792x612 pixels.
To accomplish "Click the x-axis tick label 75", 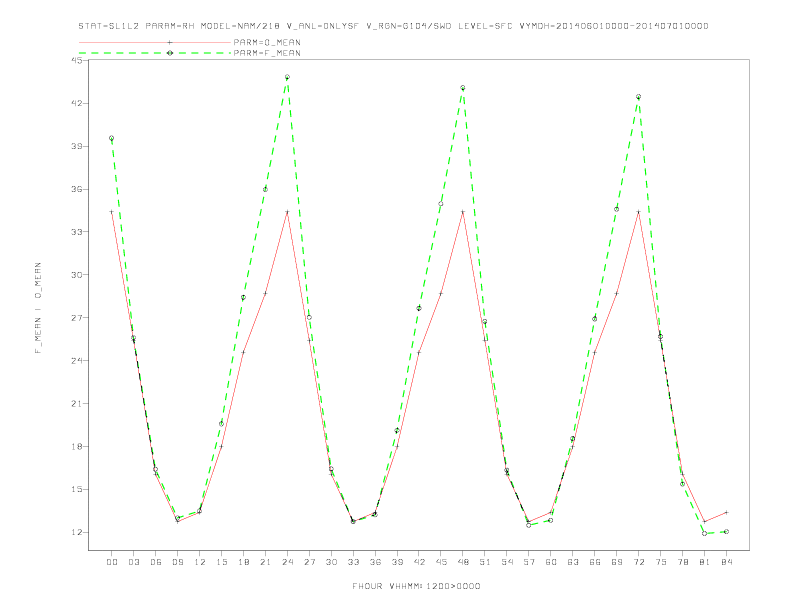I will pos(660,562).
